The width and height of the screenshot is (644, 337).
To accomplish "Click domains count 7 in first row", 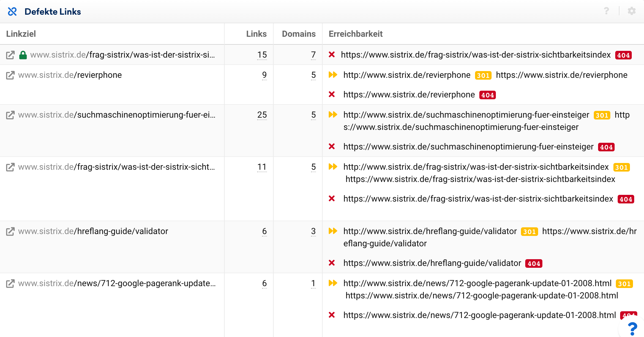I will (313, 55).
